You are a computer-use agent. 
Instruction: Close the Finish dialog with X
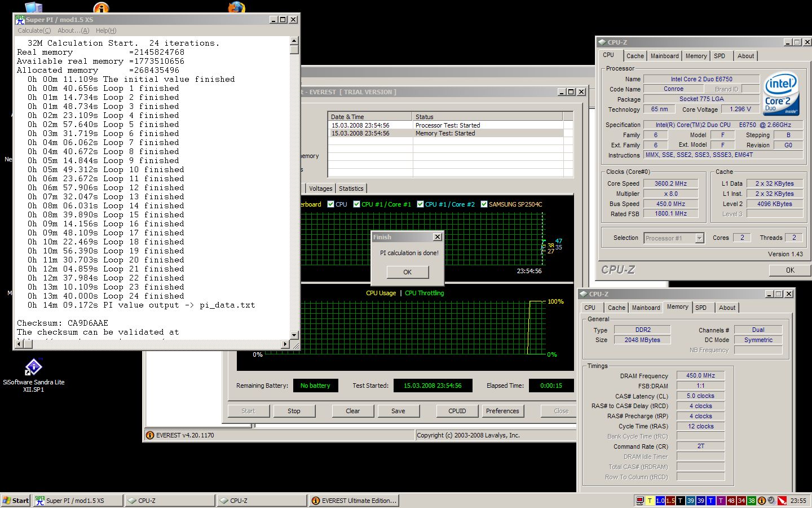point(437,237)
